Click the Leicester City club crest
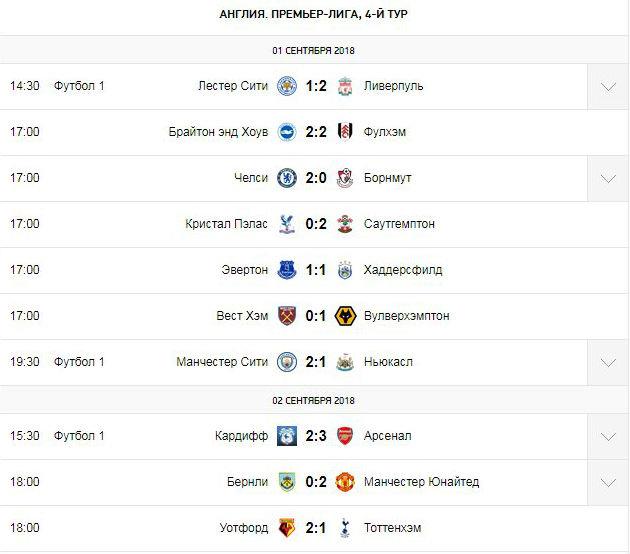630x554 pixels. pyautogui.click(x=287, y=86)
